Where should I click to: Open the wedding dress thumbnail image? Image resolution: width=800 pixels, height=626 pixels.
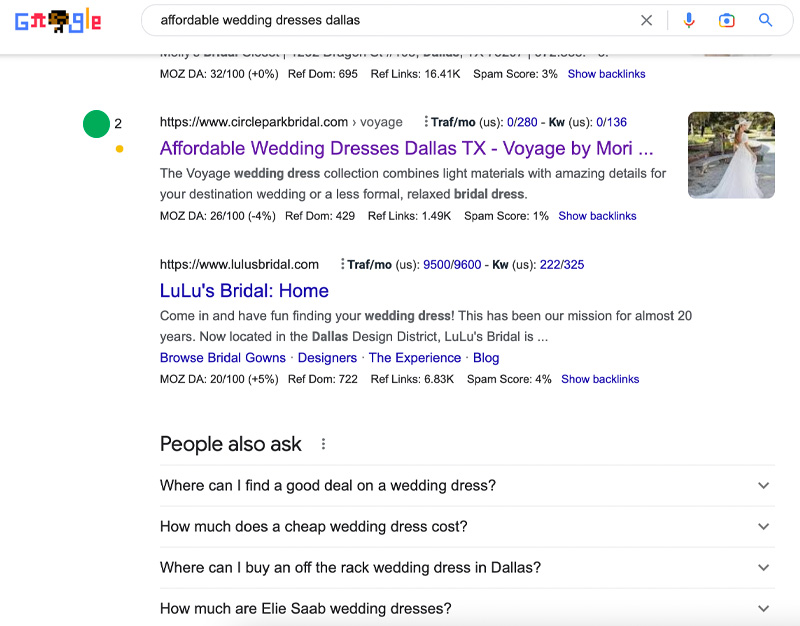(x=731, y=155)
